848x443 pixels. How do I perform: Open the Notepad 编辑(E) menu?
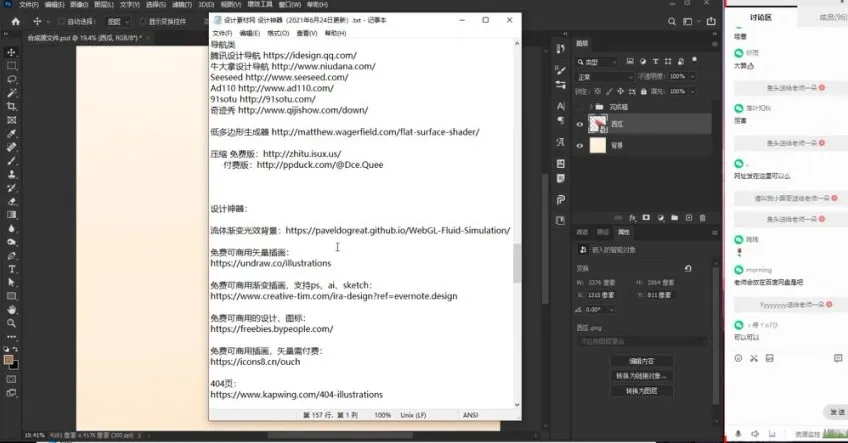pyautogui.click(x=246, y=33)
